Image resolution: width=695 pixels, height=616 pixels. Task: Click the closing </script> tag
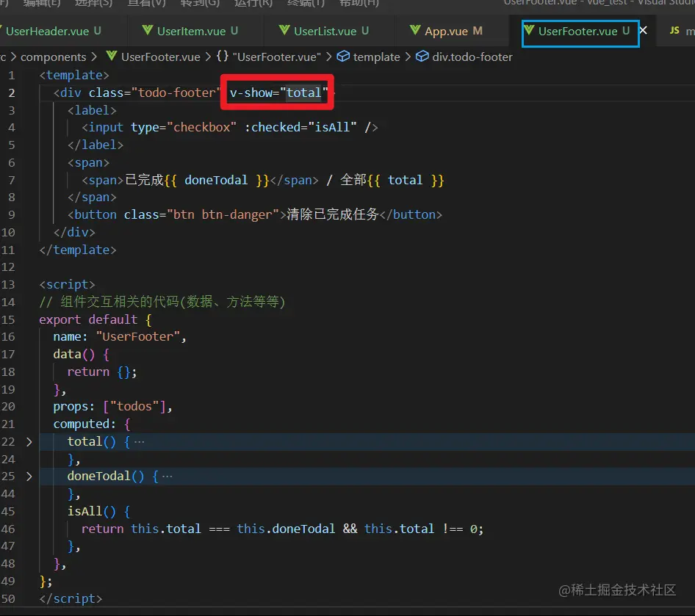(x=71, y=599)
